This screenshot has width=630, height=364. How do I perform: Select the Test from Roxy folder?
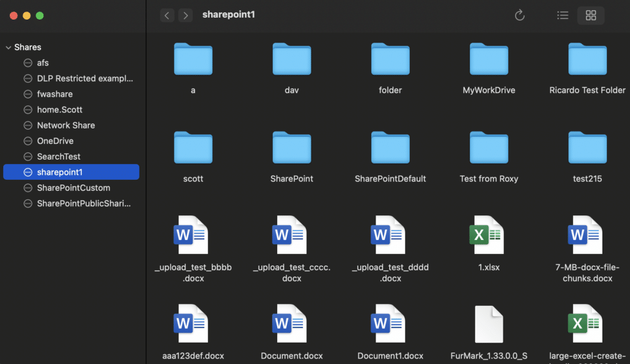click(x=489, y=149)
